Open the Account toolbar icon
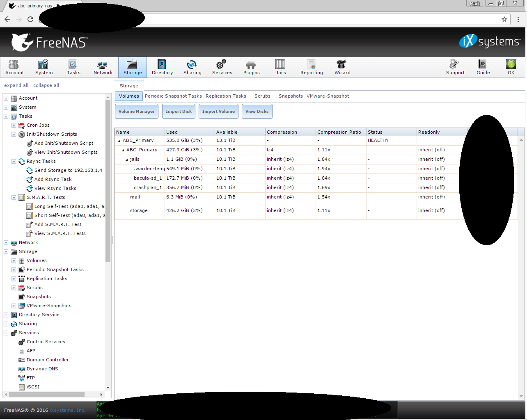527x420 pixels. (x=14, y=67)
